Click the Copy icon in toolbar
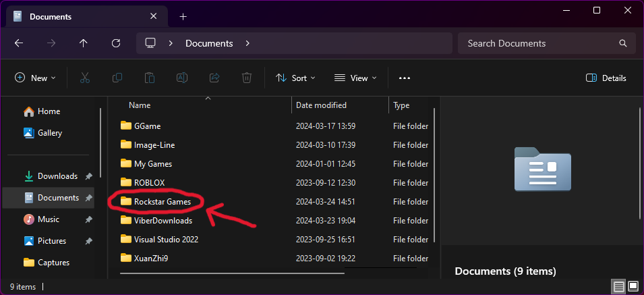 click(117, 78)
